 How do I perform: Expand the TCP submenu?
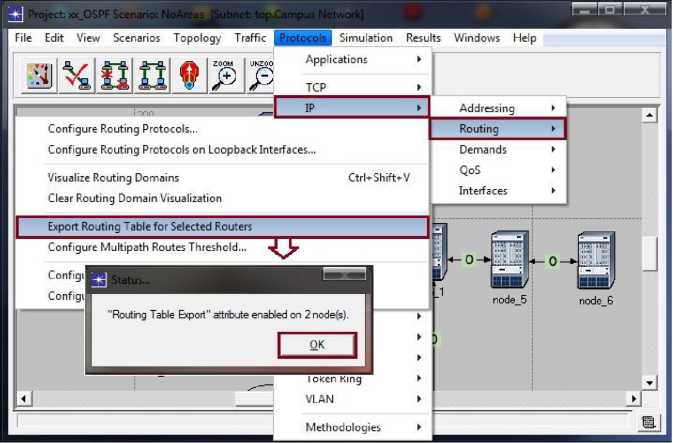(352, 87)
